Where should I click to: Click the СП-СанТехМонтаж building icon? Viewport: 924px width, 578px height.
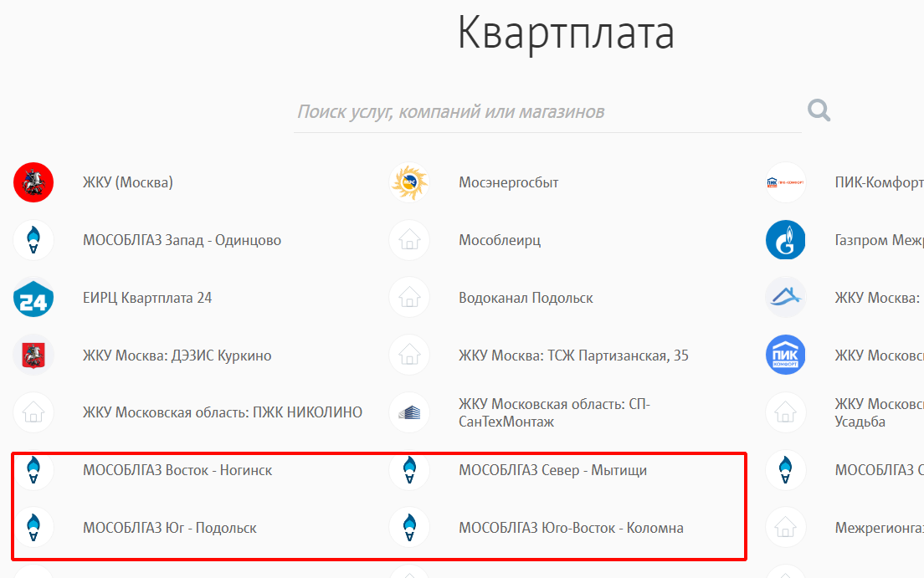click(409, 412)
